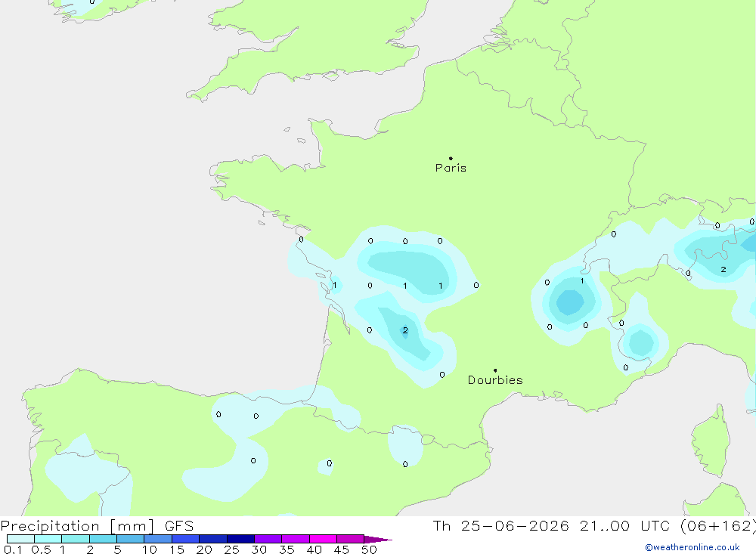Pick the 35–40 mm legend color swatch
The height and width of the screenshot is (554, 756).
296,539
